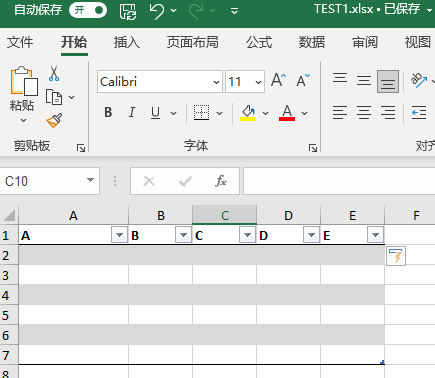Open the 视图 tab
The image size is (435, 378).
(417, 42)
